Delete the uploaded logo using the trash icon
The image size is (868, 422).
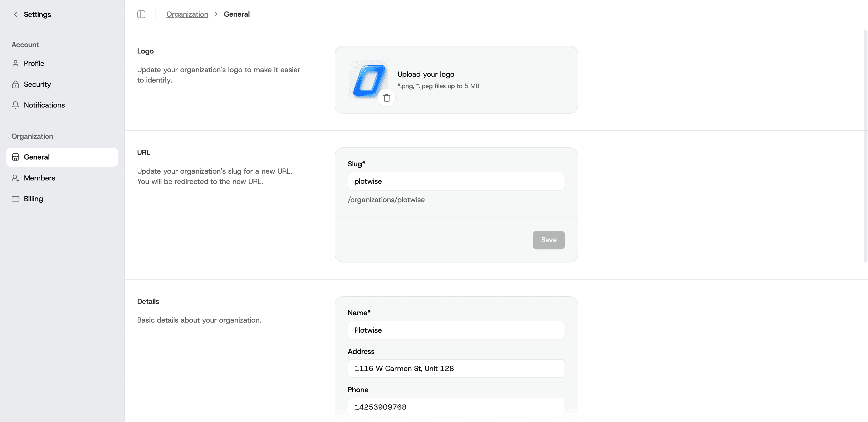386,97
